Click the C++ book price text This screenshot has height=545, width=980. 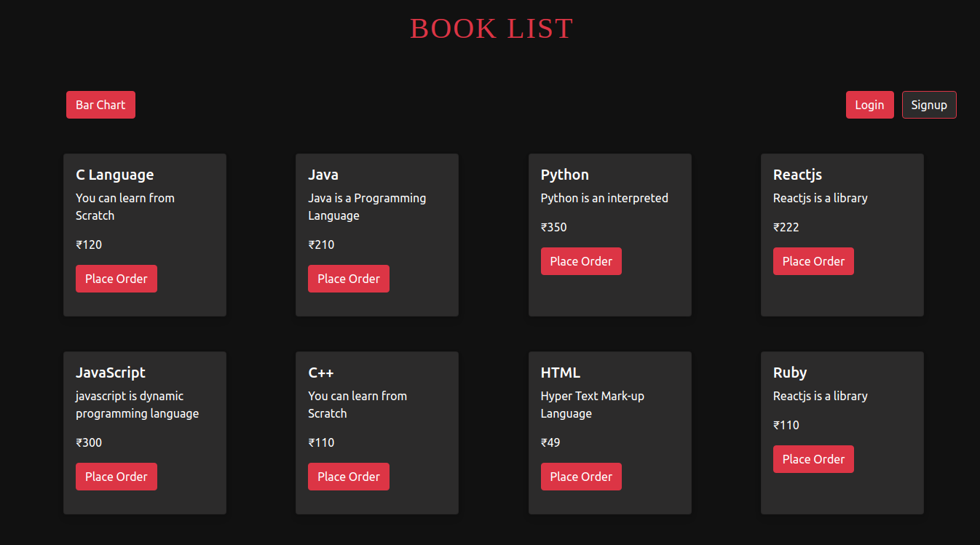point(321,442)
